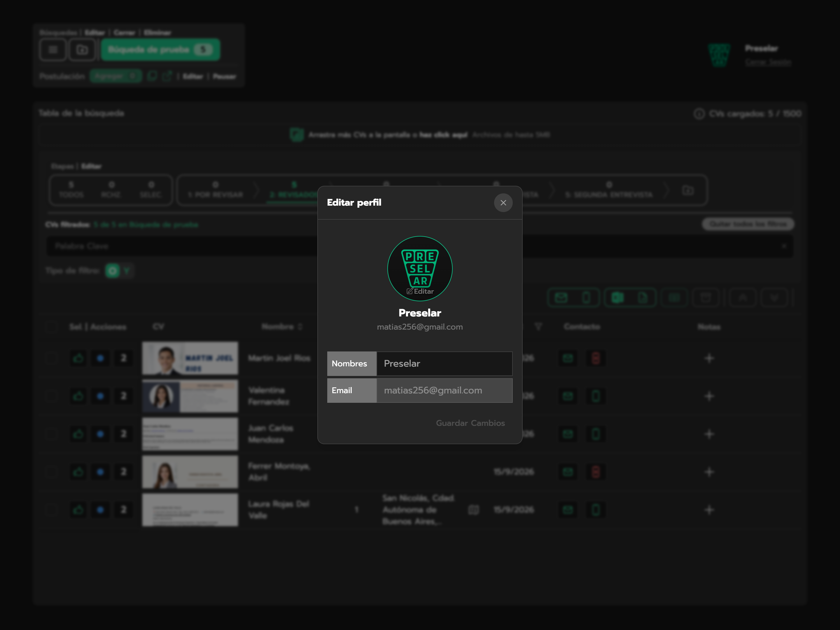The height and width of the screenshot is (630, 840).
Task: Click the Editar perfil dialog title
Action: click(x=354, y=202)
